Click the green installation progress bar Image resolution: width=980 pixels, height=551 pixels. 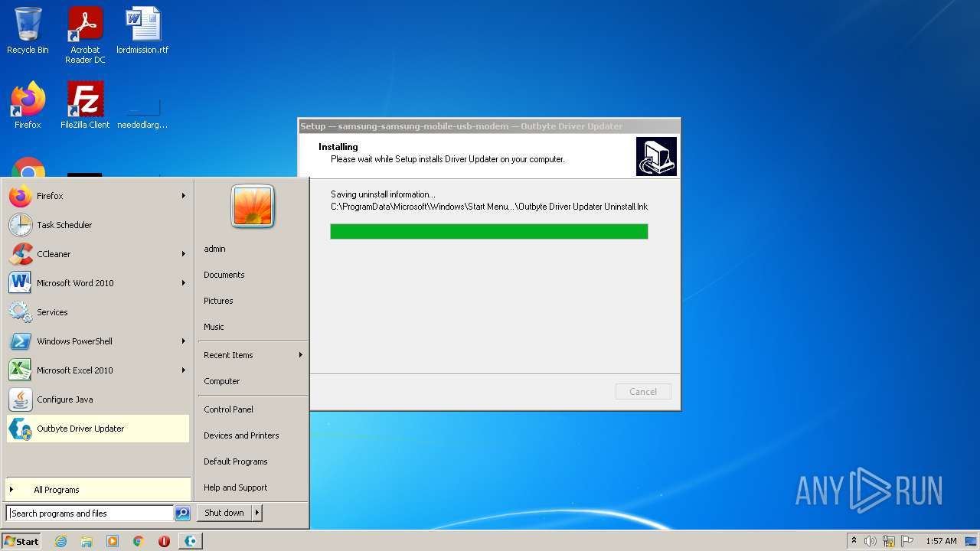pyautogui.click(x=489, y=231)
